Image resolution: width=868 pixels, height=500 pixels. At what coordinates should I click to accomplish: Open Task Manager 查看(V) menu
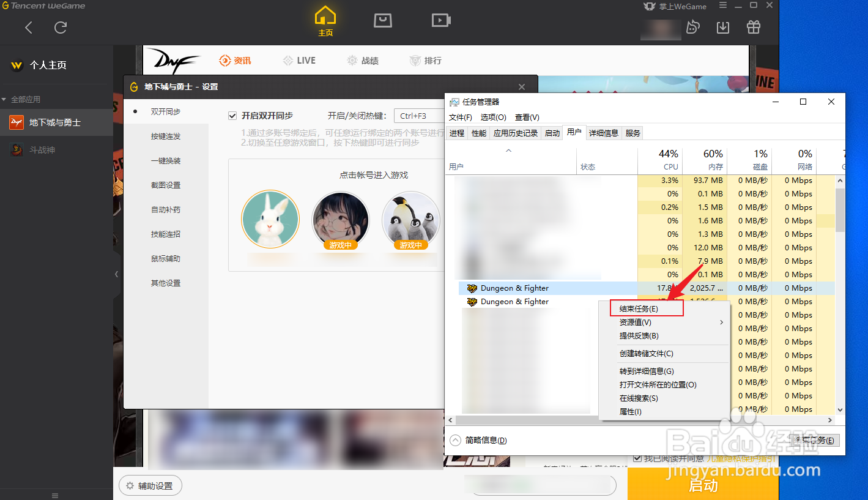pyautogui.click(x=527, y=118)
